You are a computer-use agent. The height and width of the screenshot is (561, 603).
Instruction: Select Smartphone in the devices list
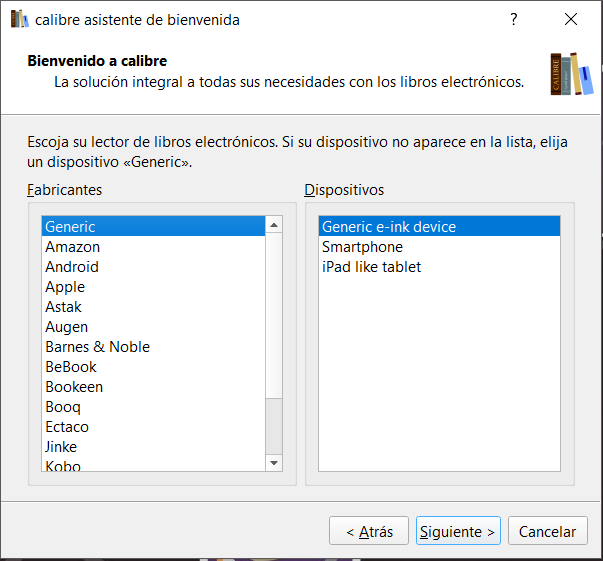pyautogui.click(x=362, y=247)
